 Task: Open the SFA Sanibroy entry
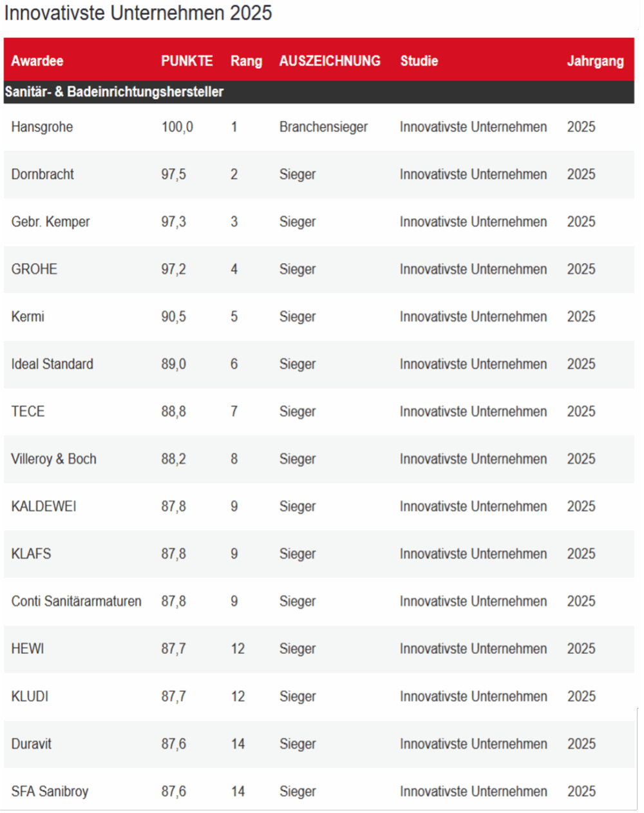pos(50,792)
